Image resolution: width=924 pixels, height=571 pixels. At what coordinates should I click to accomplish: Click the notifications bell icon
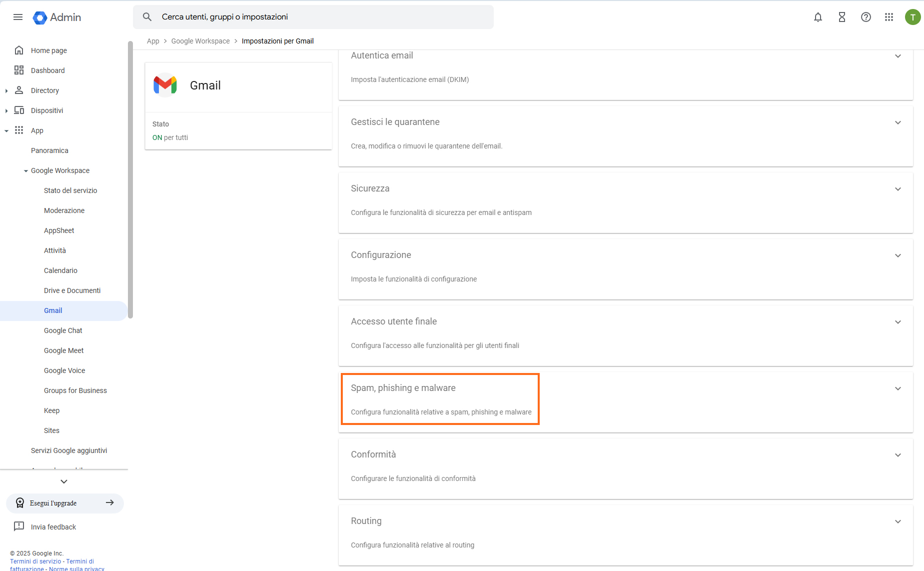818,17
